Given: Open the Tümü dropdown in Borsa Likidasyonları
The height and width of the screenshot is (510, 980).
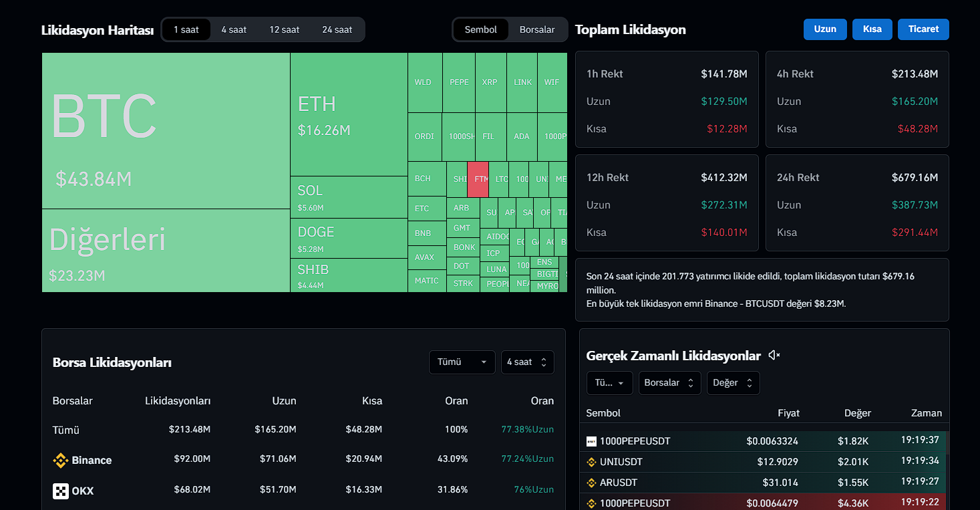Looking at the screenshot, I should pyautogui.click(x=462, y=362).
